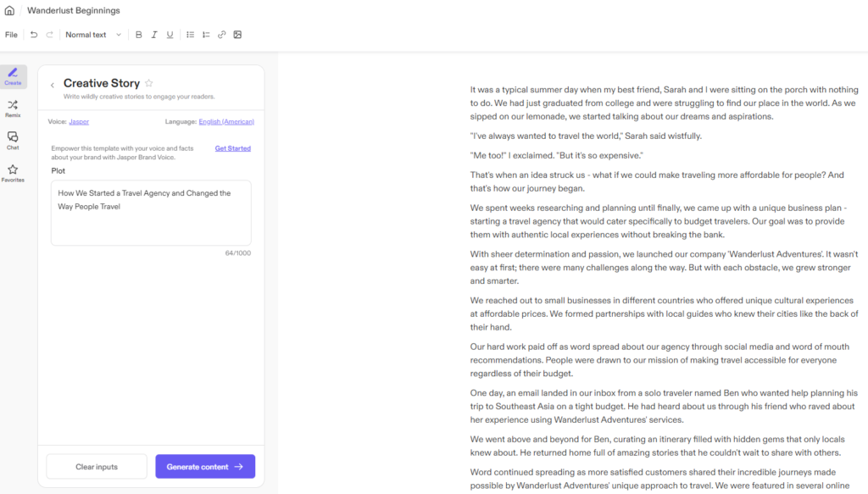The height and width of the screenshot is (494, 868).
Task: Favorite the Creative Story template with the star
Action: (149, 83)
